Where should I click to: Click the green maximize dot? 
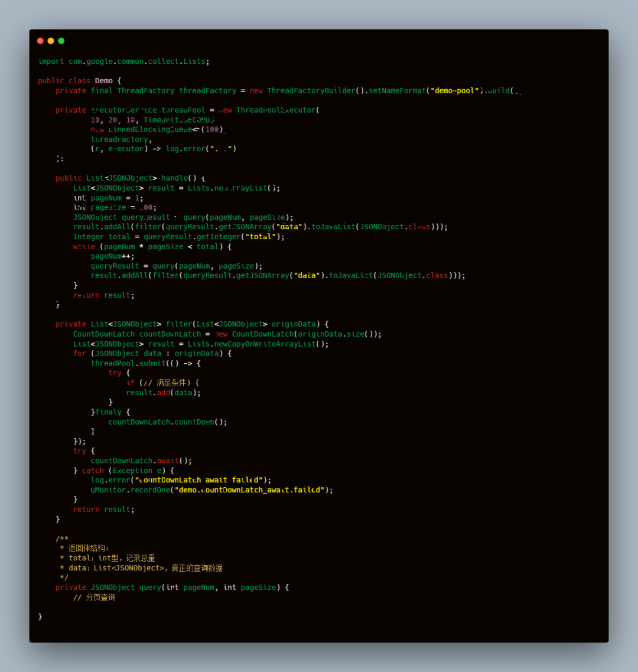(61, 41)
